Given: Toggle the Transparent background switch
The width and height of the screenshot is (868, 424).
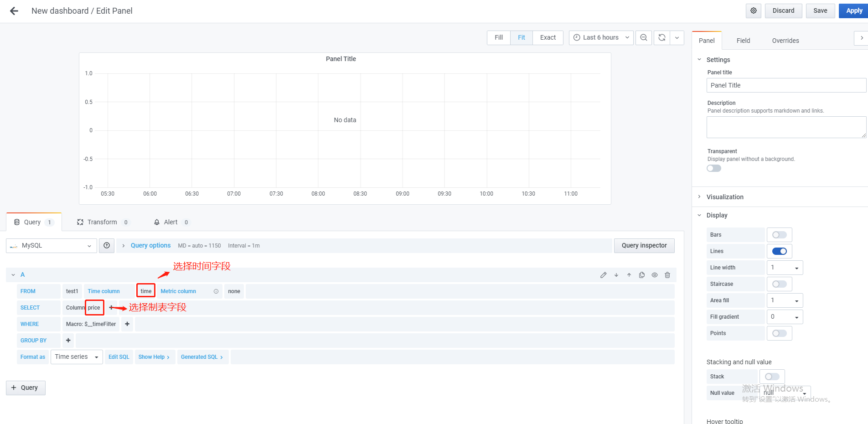Looking at the screenshot, I should [x=714, y=168].
